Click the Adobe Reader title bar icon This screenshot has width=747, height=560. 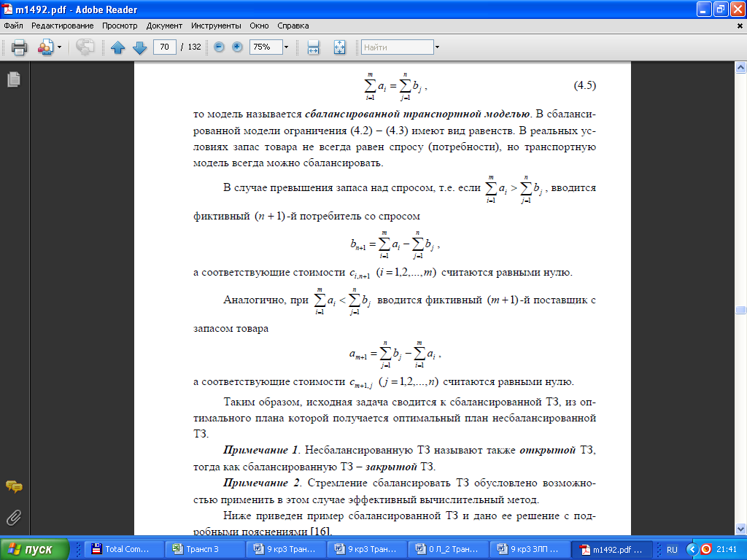tap(7, 9)
